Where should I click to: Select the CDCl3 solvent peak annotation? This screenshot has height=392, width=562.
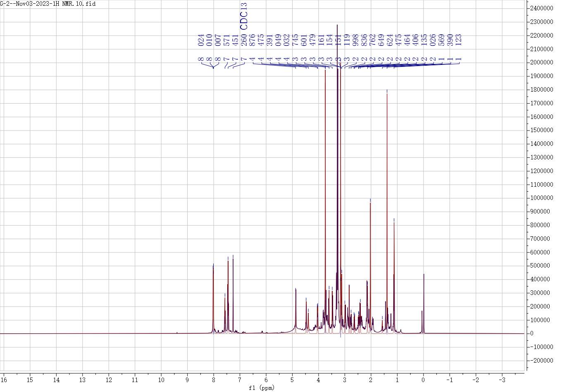point(244,17)
